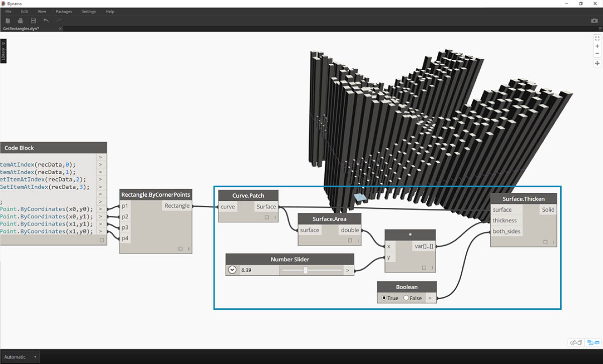Click the Surface.Thicken node header

click(x=523, y=199)
